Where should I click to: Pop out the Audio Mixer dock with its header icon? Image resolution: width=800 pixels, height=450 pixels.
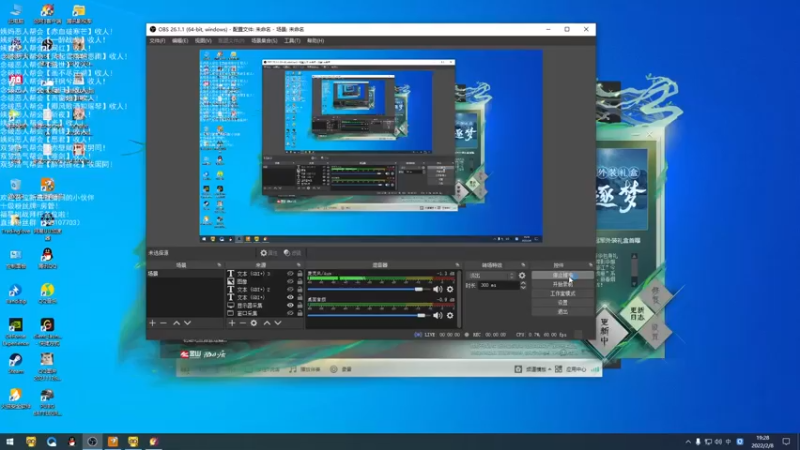click(457, 265)
